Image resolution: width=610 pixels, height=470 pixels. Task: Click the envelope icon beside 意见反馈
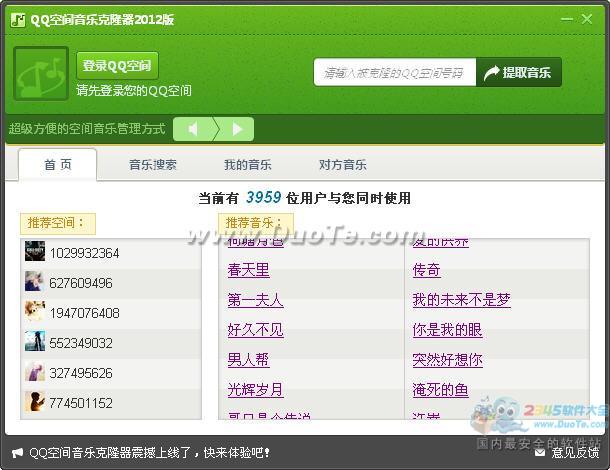coord(540,452)
